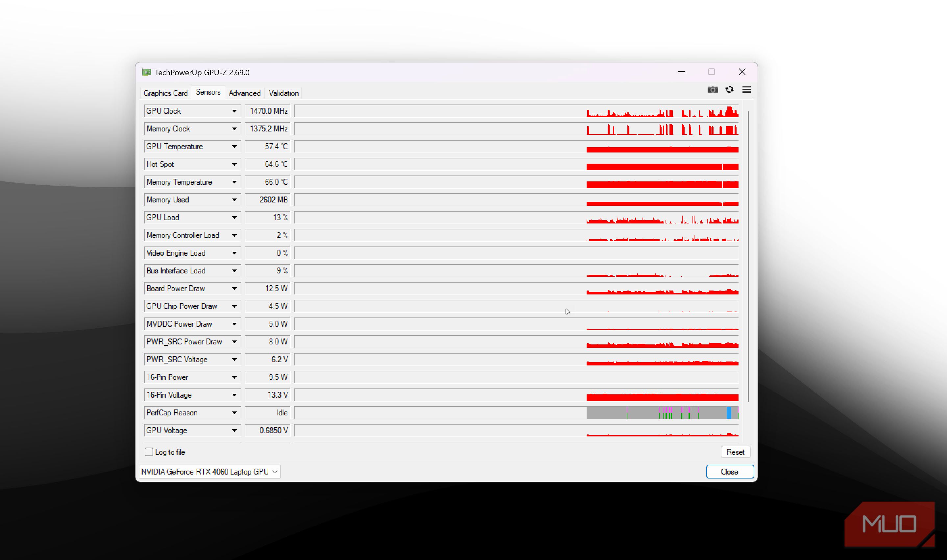Open the PerfCap Reason dropdown
Screen dimensions: 947x560
[x=234, y=412]
